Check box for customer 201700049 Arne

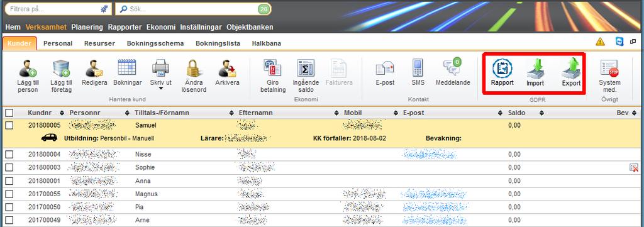pyautogui.click(x=9, y=220)
